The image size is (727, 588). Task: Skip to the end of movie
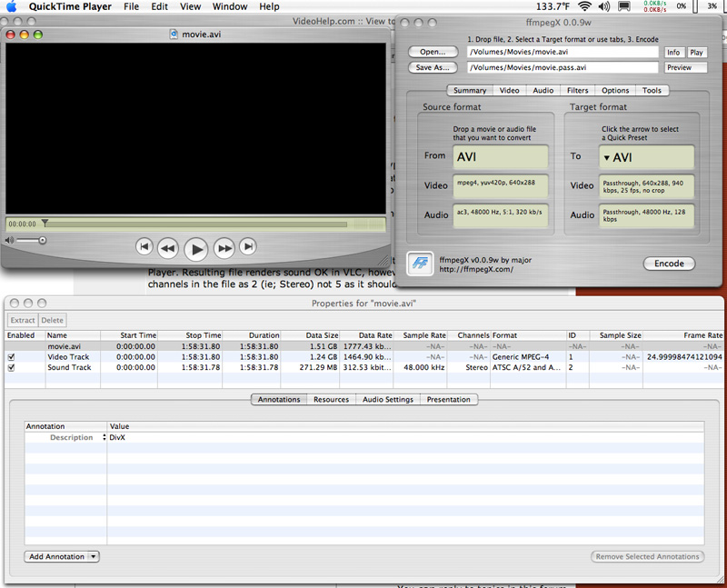tap(248, 246)
